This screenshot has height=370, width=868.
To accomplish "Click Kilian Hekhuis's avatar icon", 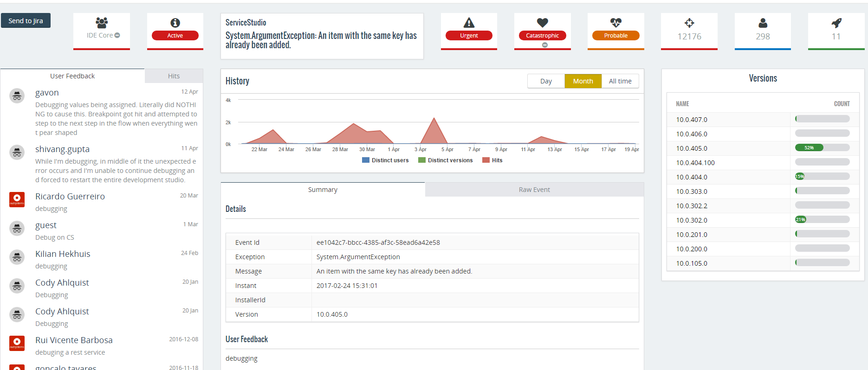I will (x=17, y=257).
